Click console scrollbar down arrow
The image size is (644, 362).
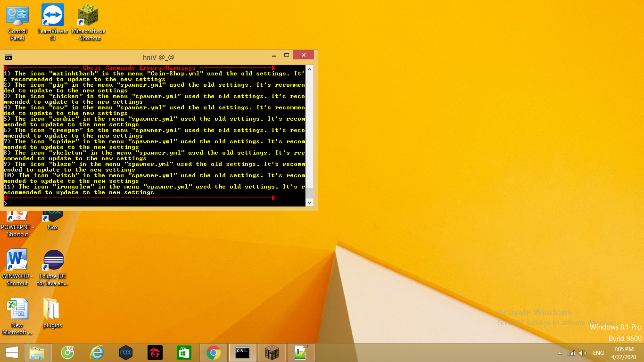click(310, 202)
